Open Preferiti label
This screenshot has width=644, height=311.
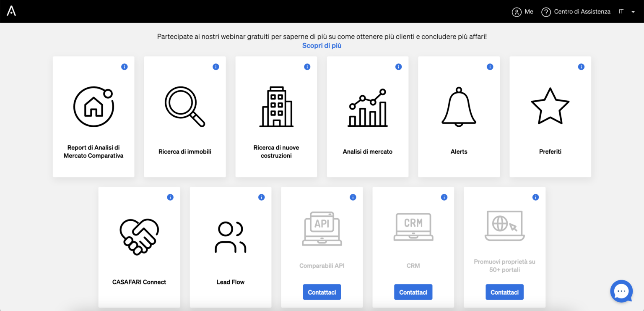pyautogui.click(x=550, y=152)
